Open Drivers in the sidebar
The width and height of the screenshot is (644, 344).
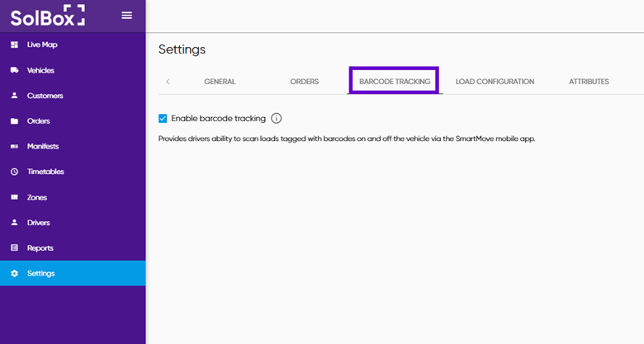click(x=73, y=223)
